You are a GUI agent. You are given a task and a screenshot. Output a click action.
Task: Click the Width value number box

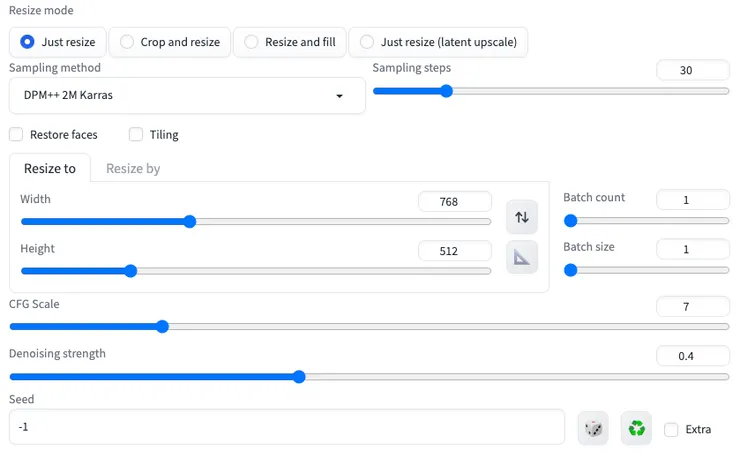click(454, 201)
